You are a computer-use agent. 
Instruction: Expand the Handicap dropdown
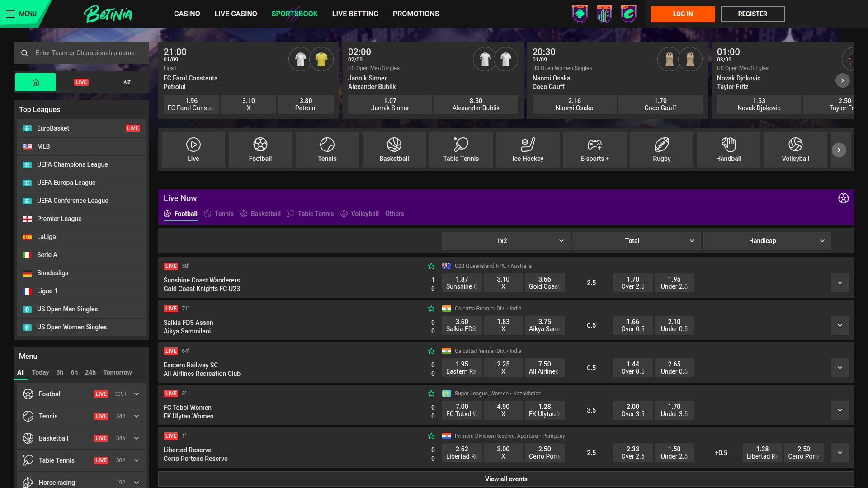pyautogui.click(x=767, y=241)
